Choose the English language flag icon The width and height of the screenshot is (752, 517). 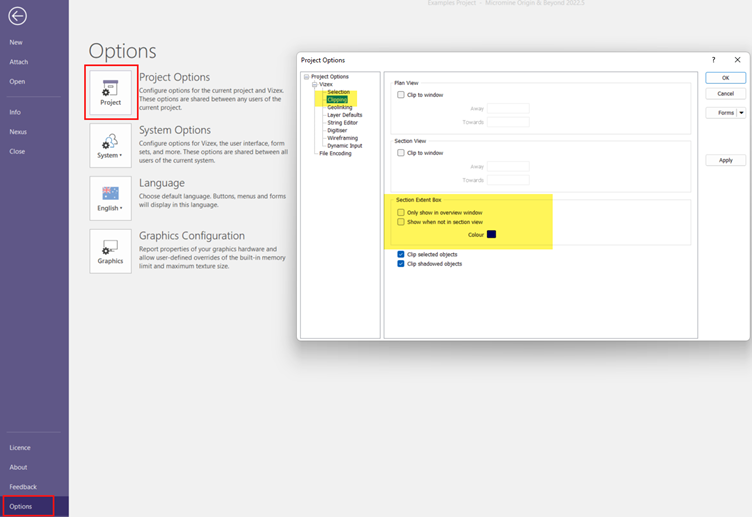(x=110, y=198)
